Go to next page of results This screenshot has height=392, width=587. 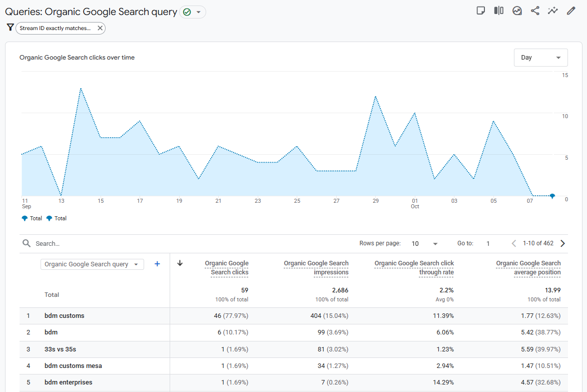tap(562, 243)
